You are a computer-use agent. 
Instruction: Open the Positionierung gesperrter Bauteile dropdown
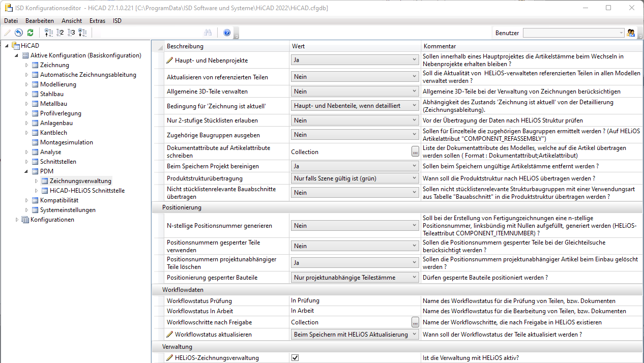point(355,278)
